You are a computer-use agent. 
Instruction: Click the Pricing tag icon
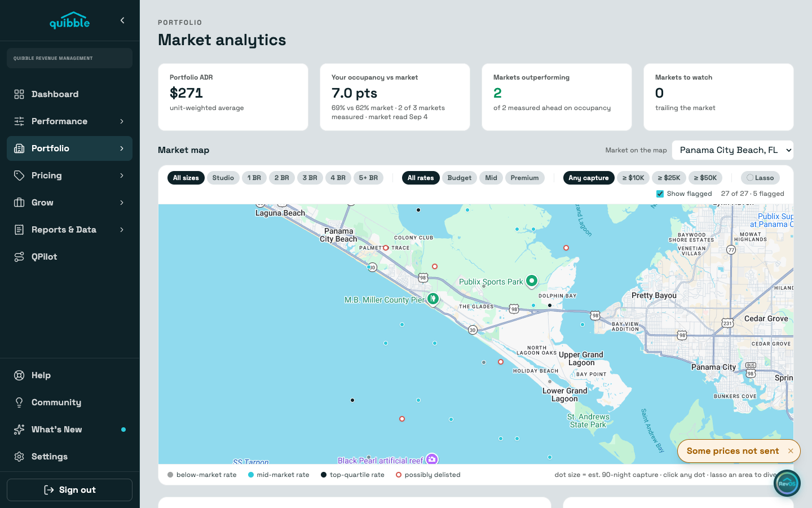[19, 176]
